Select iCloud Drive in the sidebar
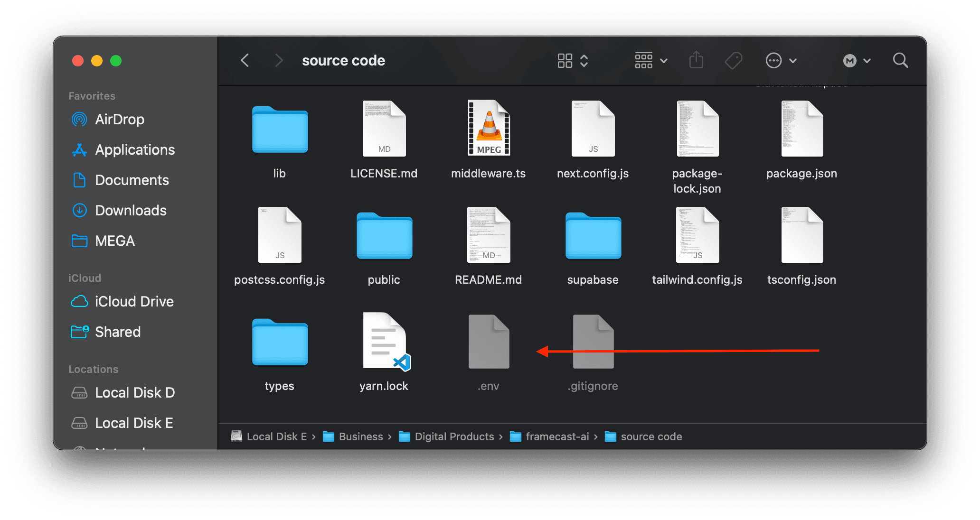980x520 pixels. (x=134, y=301)
